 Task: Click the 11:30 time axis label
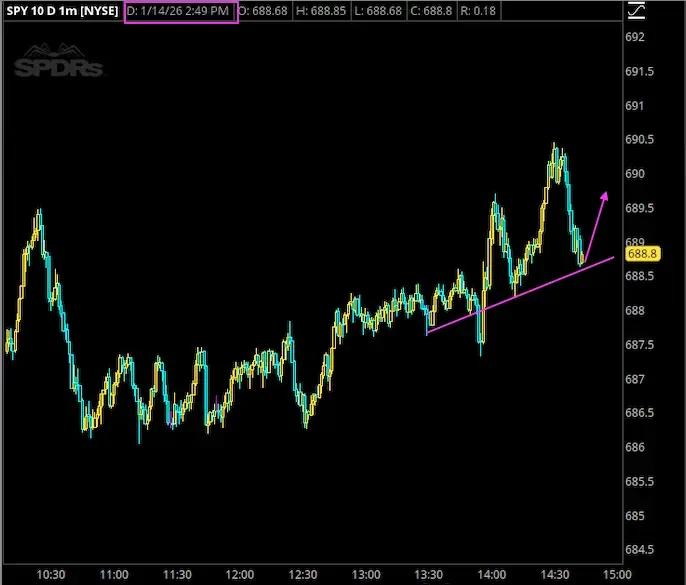pyautogui.click(x=177, y=574)
